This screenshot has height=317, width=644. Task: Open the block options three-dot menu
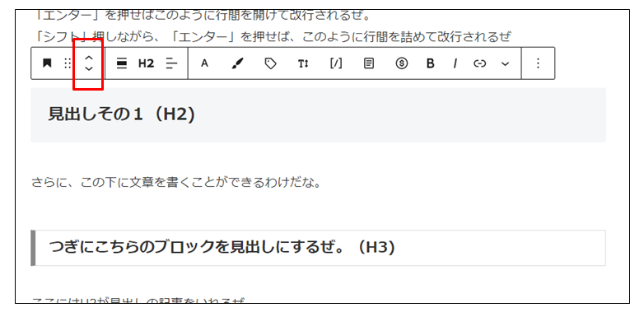[538, 63]
